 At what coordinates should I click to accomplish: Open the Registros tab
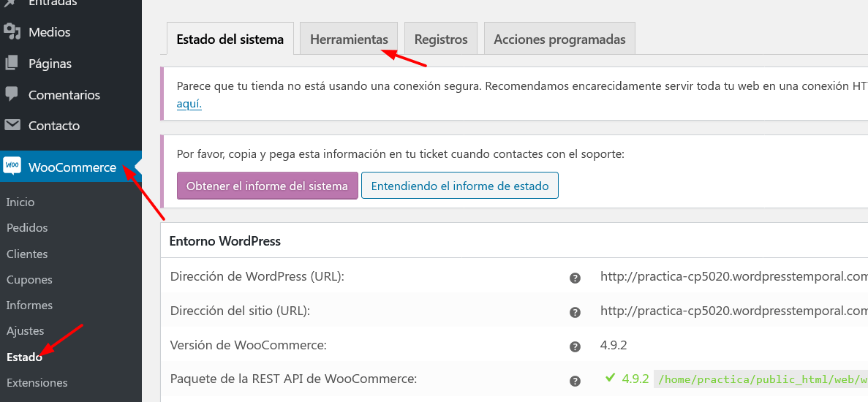[x=441, y=39]
